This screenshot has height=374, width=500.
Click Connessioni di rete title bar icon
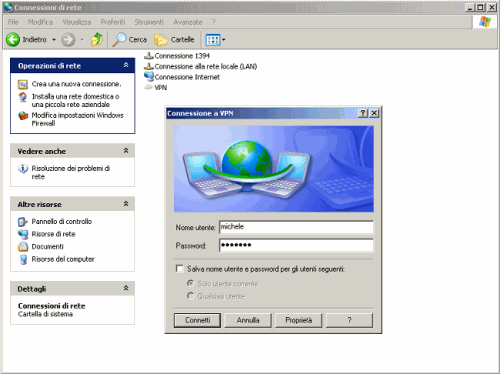[x=8, y=7]
